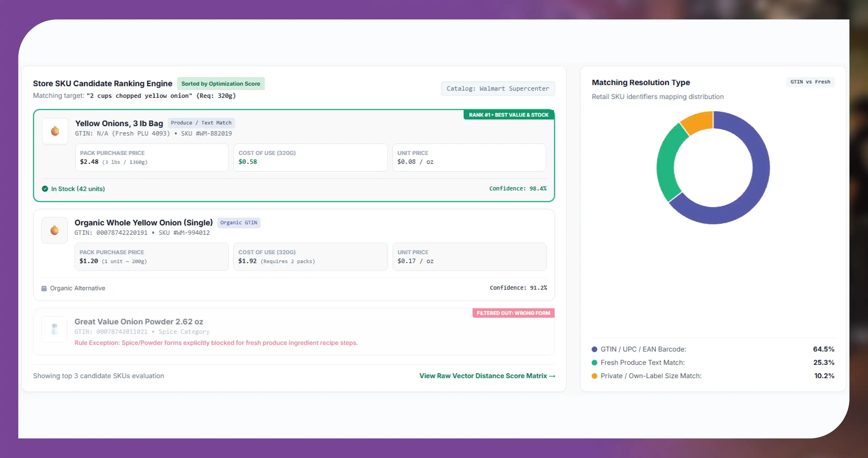Click the Matching Resolution Type heading
The image size is (868, 458).
click(640, 83)
